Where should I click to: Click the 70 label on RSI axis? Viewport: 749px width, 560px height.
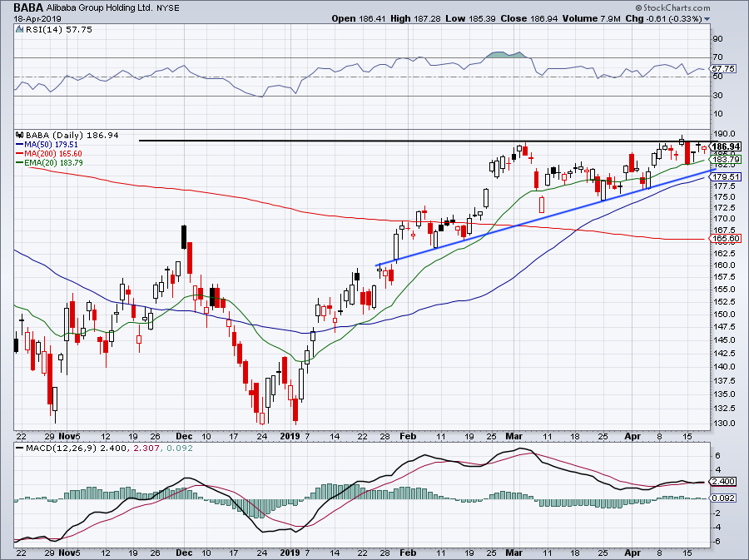pyautogui.click(x=718, y=57)
